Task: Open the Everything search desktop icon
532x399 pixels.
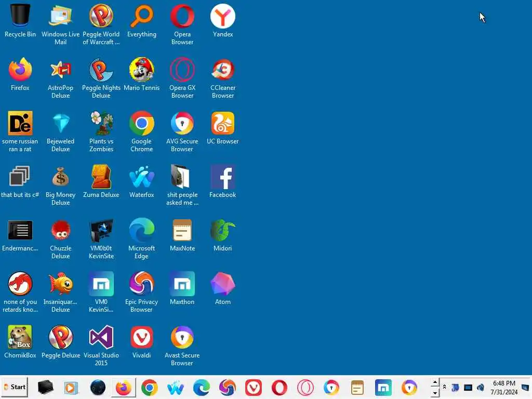Action: (142, 21)
